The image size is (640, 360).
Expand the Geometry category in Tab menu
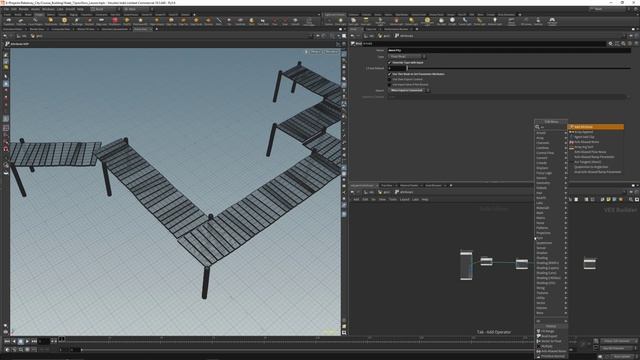551,183
